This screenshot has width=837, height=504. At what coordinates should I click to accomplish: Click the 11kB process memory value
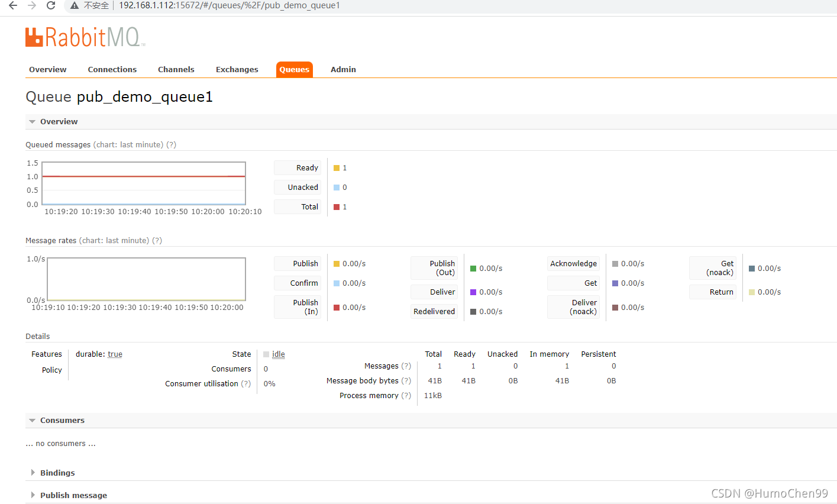[x=433, y=396]
